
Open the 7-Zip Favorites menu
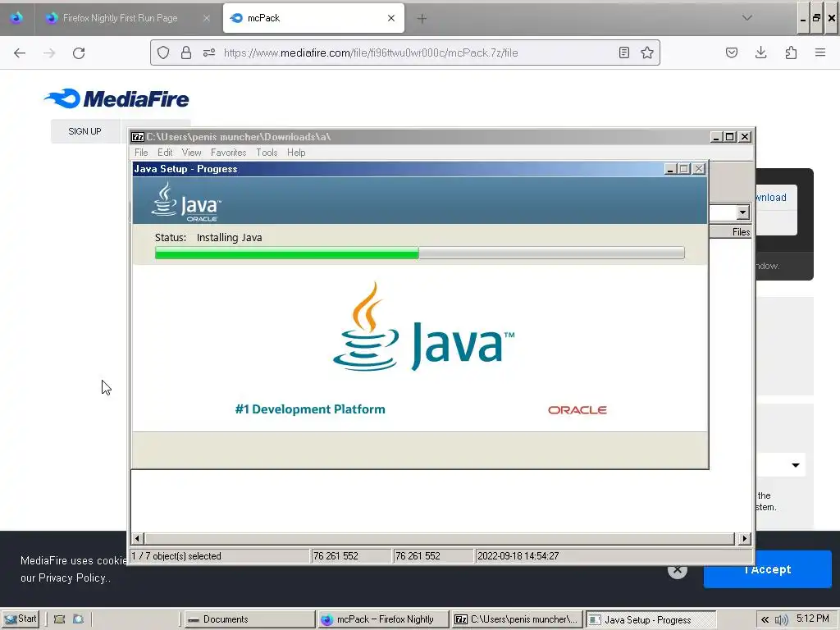click(228, 152)
